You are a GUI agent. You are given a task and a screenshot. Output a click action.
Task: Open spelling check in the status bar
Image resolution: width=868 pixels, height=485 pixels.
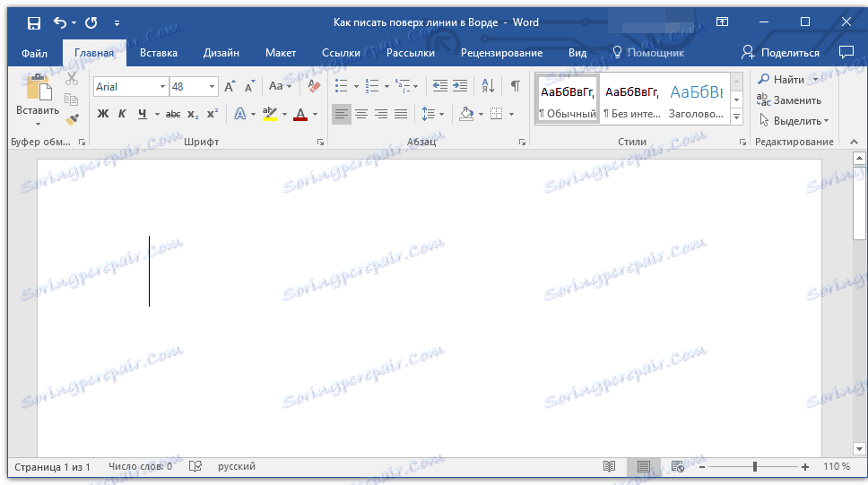[x=195, y=467]
